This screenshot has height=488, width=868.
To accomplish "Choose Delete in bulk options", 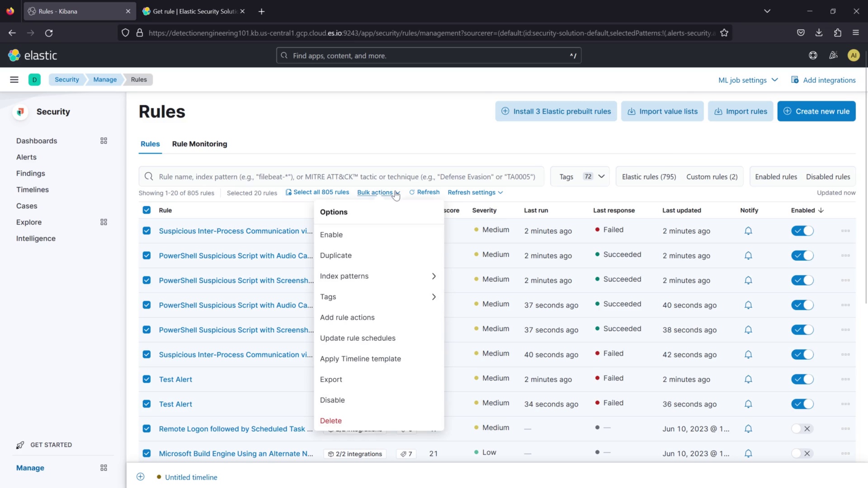I will coord(379,421).
